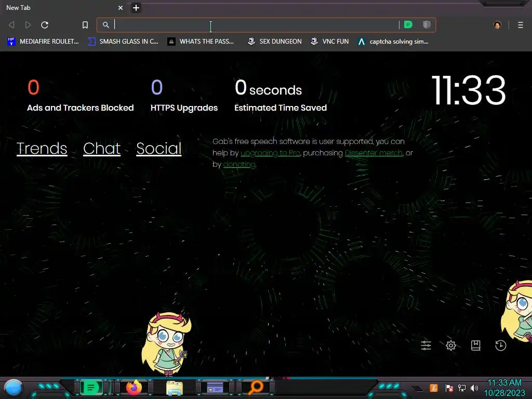Open settings gear on new tab page
This screenshot has height=399, width=532.
(x=450, y=345)
